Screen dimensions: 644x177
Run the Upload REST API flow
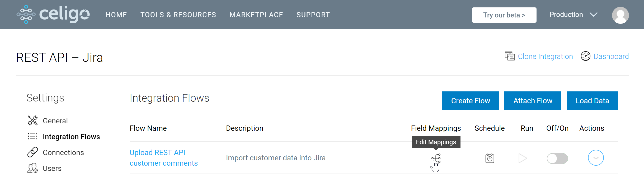(x=523, y=158)
